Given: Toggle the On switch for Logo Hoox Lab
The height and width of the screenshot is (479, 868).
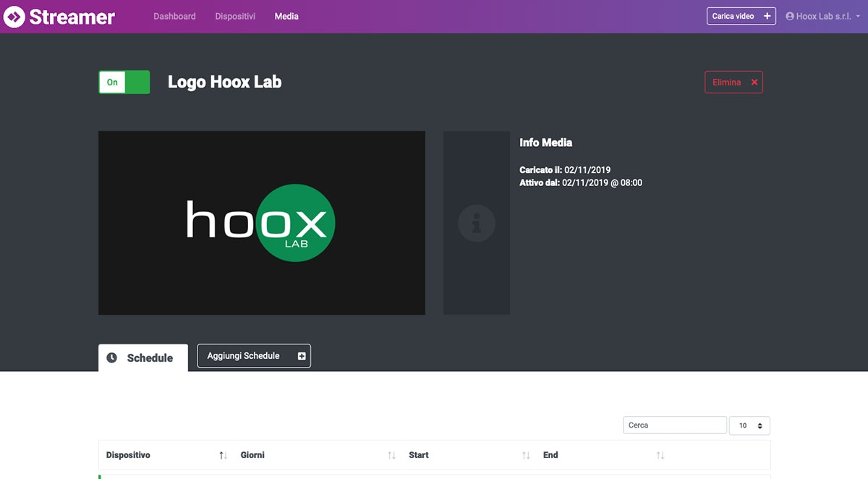Looking at the screenshot, I should tap(124, 82).
